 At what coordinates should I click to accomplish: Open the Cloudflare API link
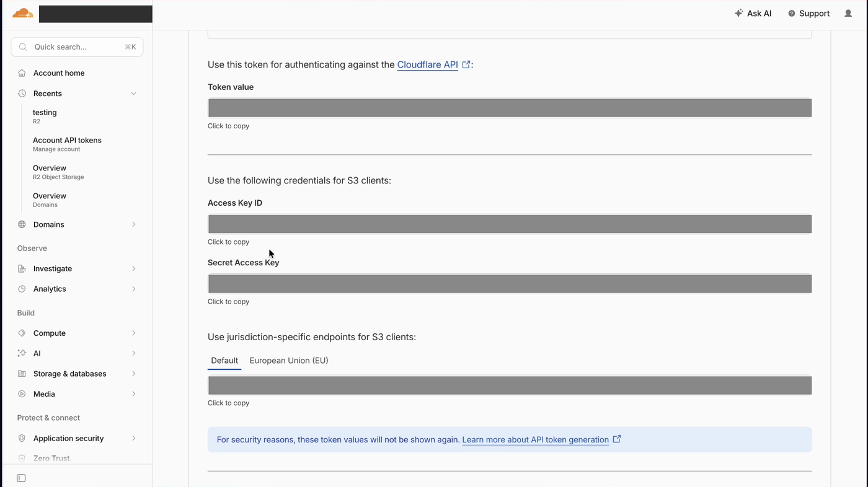click(x=428, y=64)
